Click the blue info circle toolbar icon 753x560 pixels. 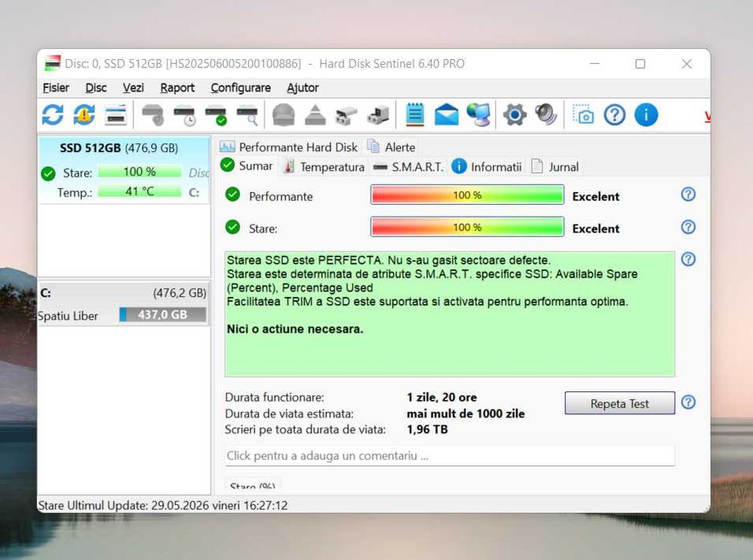[646, 114]
